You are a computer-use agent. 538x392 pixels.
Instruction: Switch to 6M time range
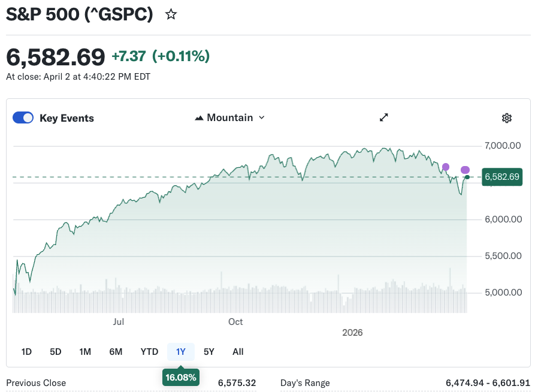click(x=116, y=352)
